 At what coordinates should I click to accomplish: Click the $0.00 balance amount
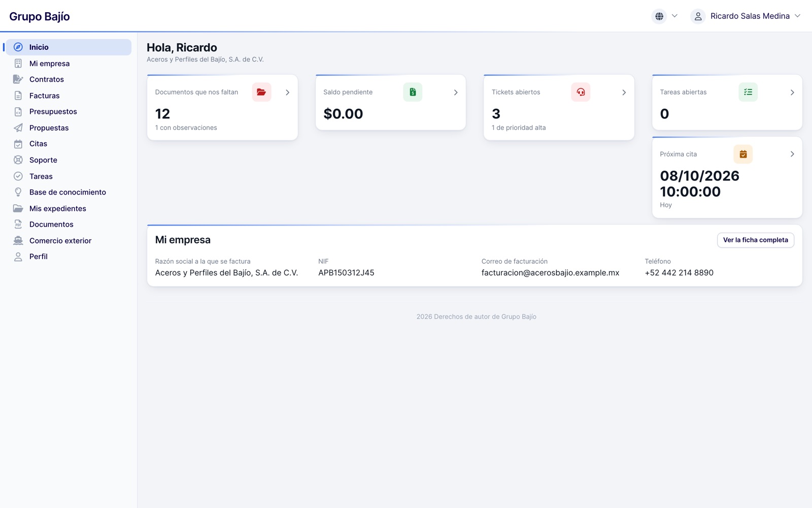pos(343,114)
